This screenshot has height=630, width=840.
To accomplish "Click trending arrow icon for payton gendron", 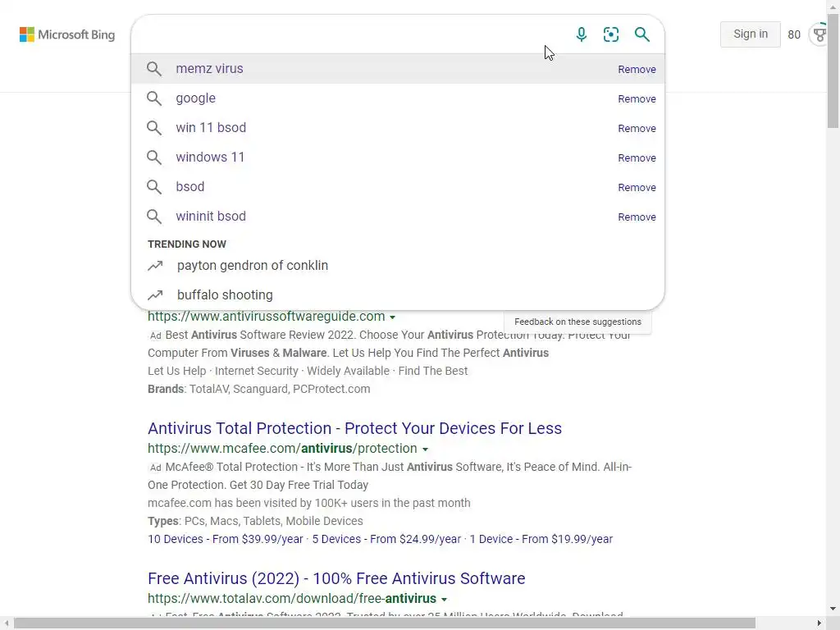I will 155,266.
